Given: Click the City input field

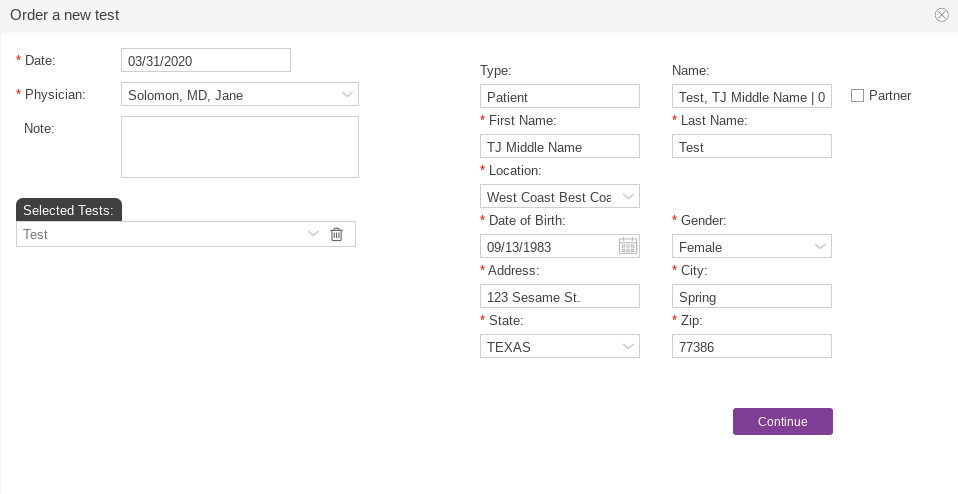Looking at the screenshot, I should pyautogui.click(x=751, y=297).
